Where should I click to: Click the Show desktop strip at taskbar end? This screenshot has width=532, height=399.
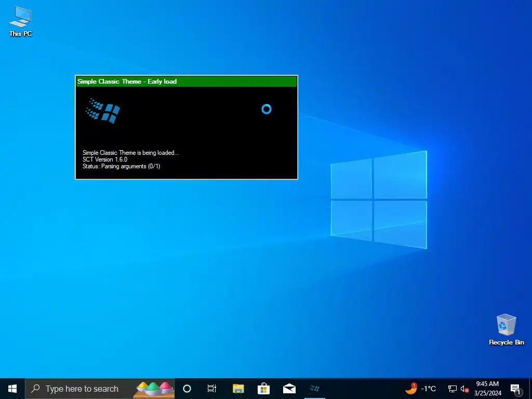pos(530,389)
